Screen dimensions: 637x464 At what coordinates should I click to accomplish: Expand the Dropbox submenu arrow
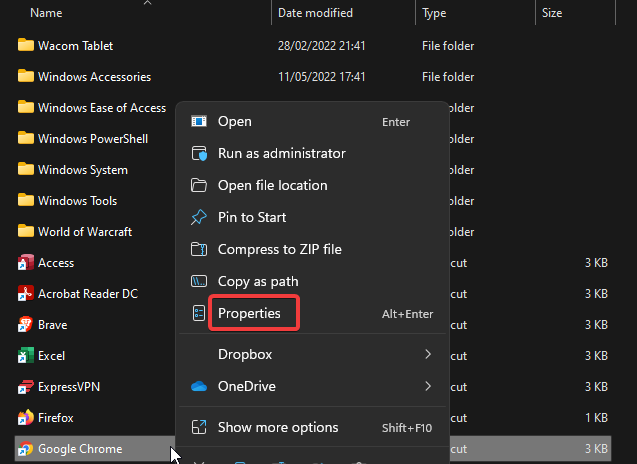(x=428, y=354)
